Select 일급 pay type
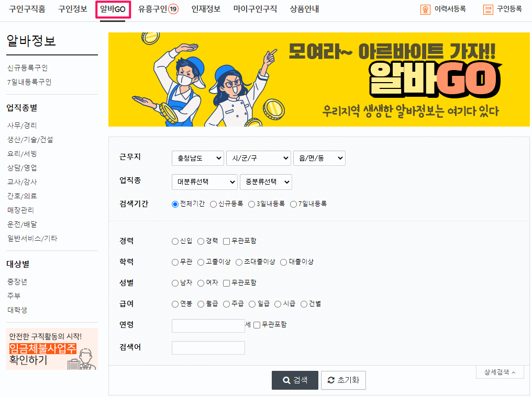Screen dimensions: 532x397 [252, 304]
